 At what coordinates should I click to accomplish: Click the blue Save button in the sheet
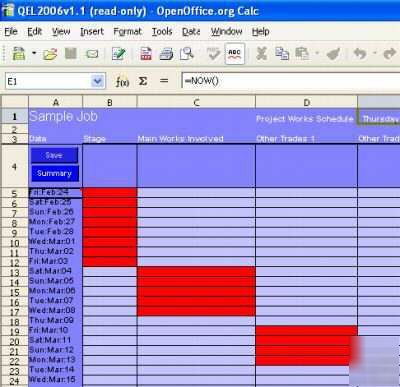(x=55, y=155)
